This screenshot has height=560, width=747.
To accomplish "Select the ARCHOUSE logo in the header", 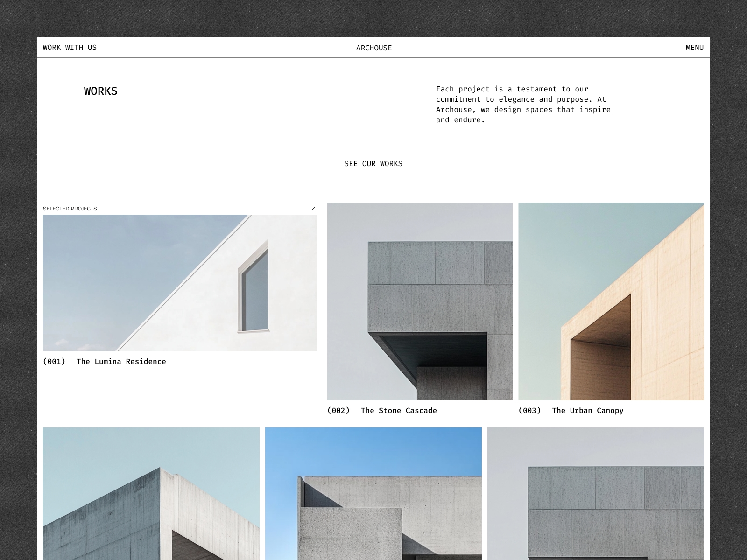I will pyautogui.click(x=373, y=48).
